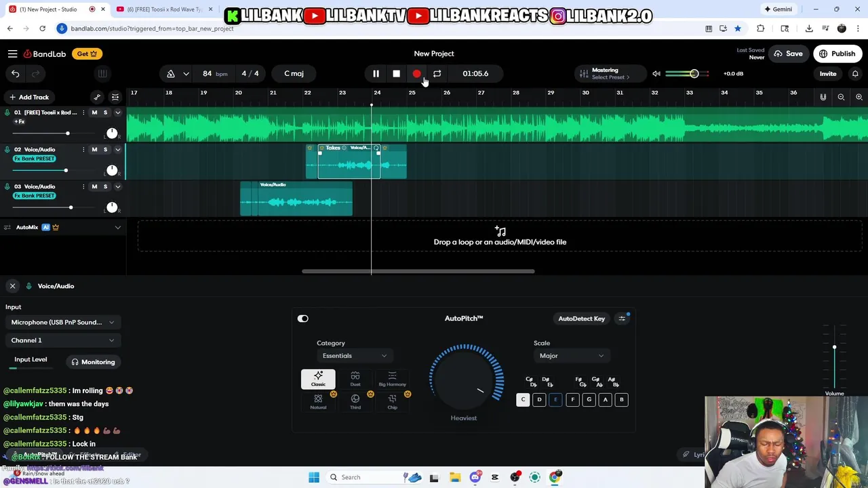The width and height of the screenshot is (868, 488).
Task: Open notifications bell
Action: click(855, 73)
